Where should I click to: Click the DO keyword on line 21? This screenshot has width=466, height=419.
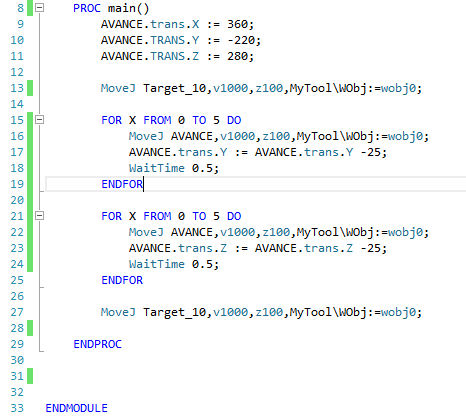coord(234,216)
